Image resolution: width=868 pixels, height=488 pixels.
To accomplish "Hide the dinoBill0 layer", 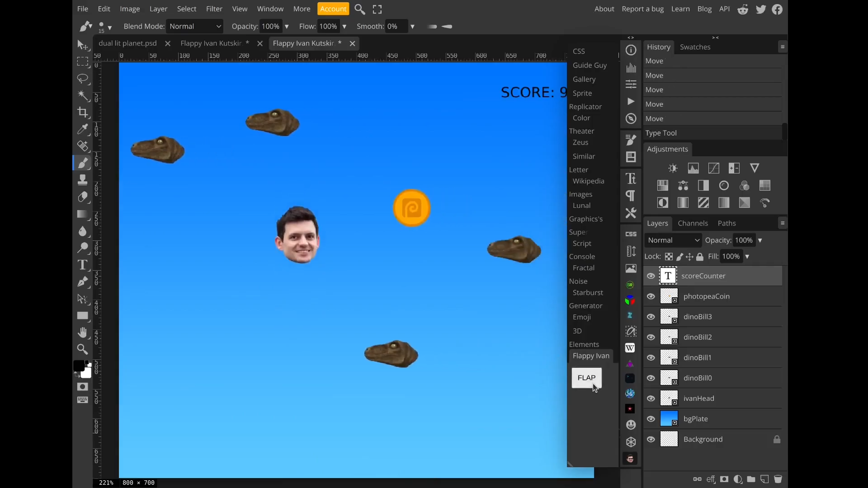I will (651, 378).
